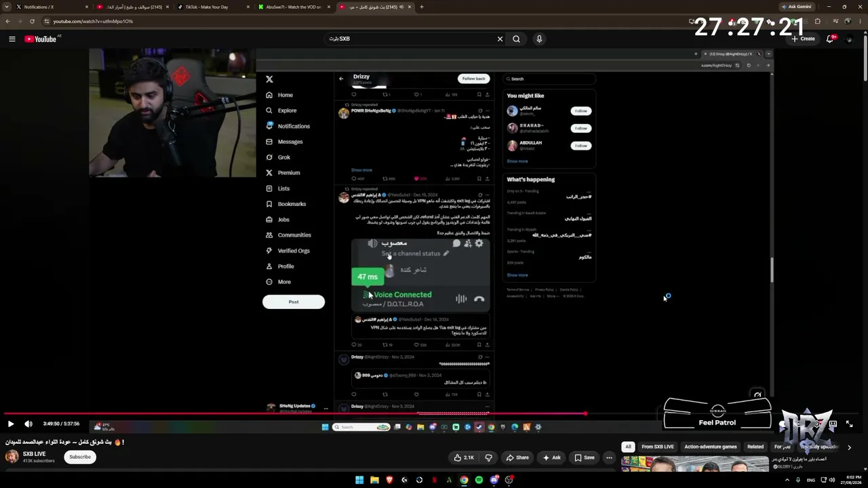Open YouTube notifications bell

[830, 39]
